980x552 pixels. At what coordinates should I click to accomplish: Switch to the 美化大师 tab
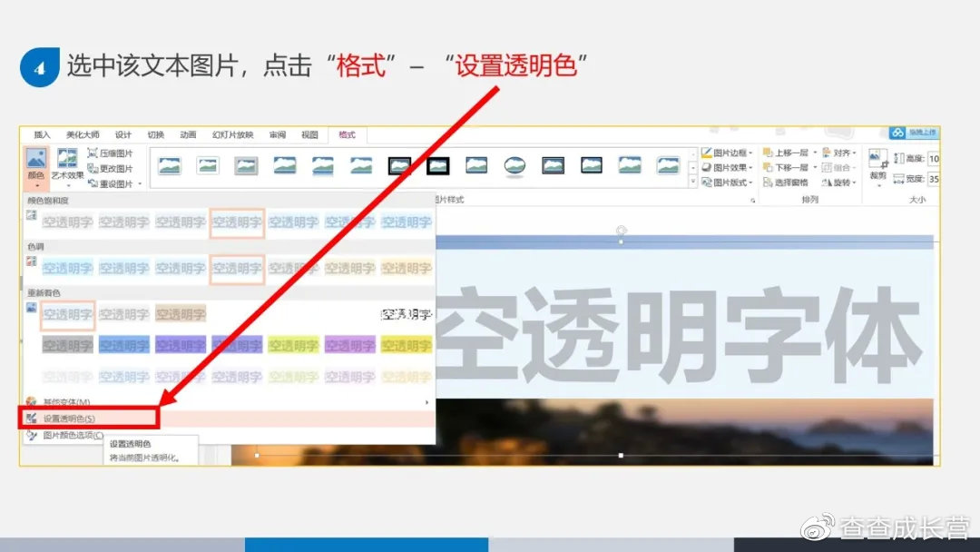(83, 134)
